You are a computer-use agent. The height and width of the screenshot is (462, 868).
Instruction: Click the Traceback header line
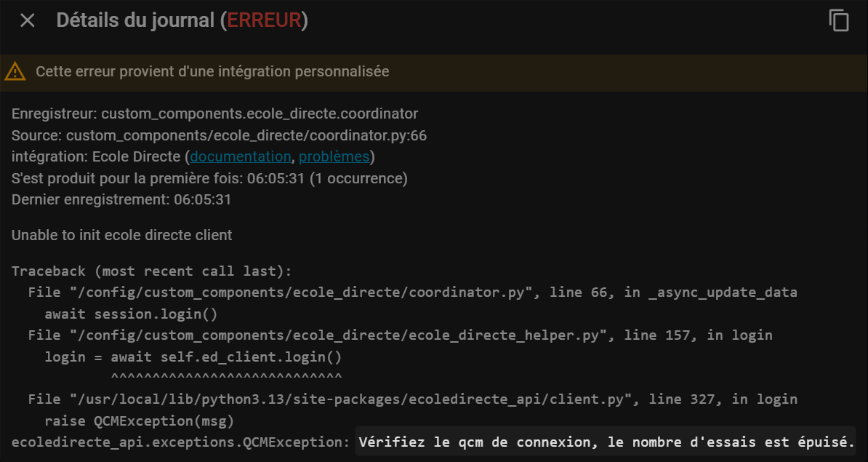click(151, 271)
